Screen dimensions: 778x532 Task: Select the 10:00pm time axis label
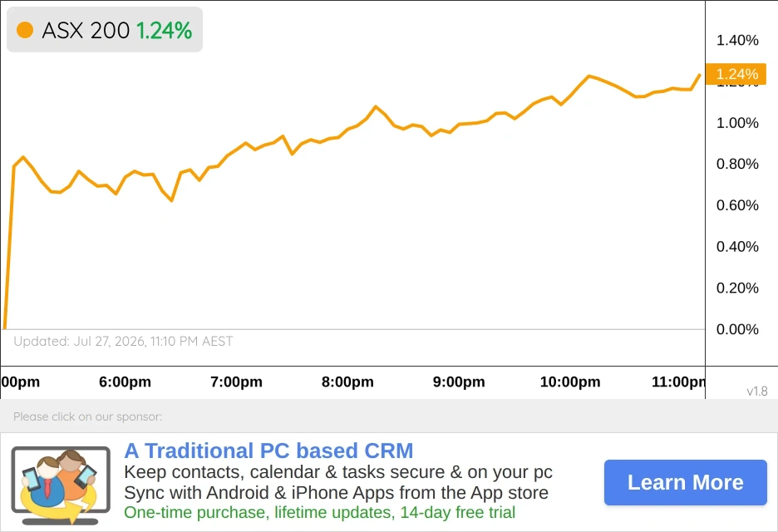click(570, 382)
